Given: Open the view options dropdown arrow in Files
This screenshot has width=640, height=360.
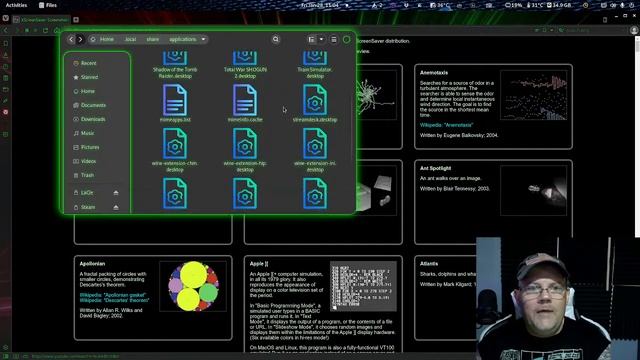Looking at the screenshot, I should [322, 39].
